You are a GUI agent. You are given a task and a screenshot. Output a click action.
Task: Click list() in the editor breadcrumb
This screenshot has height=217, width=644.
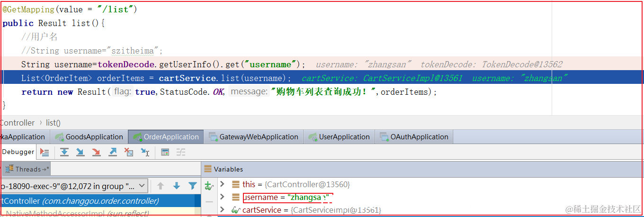tap(53, 123)
